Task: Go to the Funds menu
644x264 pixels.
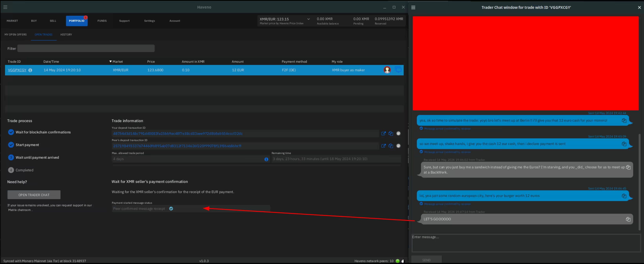Action: pos(102,21)
